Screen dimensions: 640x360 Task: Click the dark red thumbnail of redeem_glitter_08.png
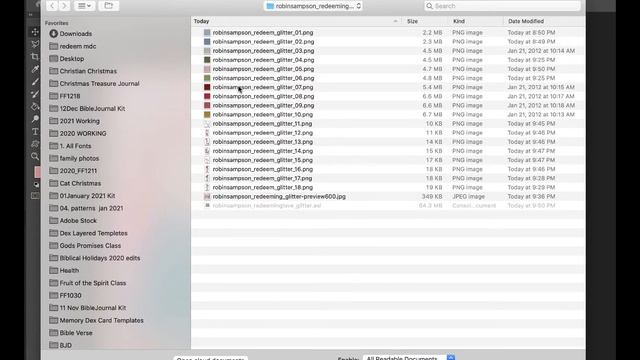(x=207, y=96)
